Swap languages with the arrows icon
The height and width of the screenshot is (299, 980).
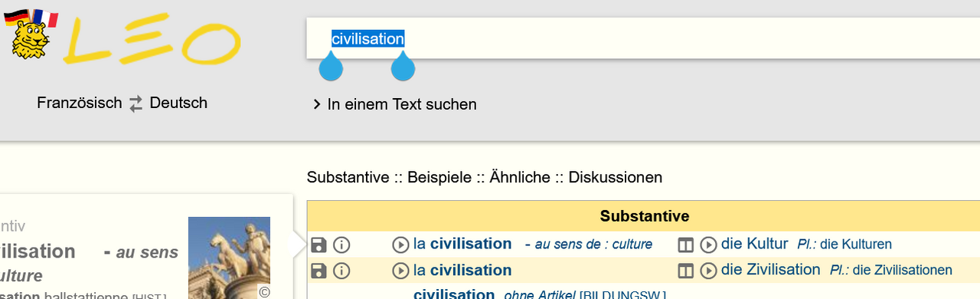coord(136,104)
